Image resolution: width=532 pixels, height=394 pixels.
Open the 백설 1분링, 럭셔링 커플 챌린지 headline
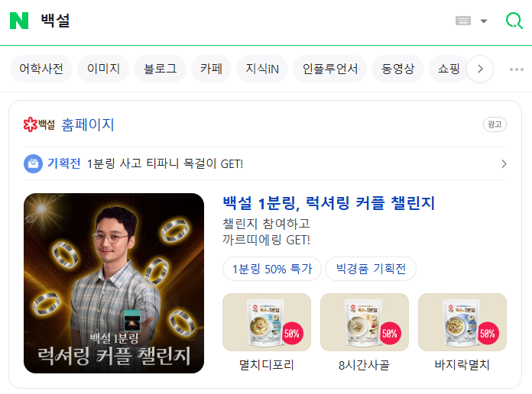(x=329, y=203)
